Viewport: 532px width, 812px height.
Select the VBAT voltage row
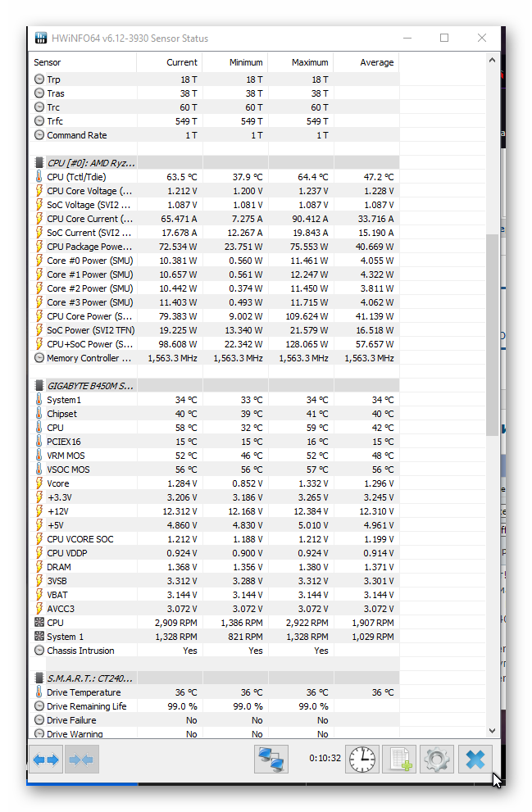pyautogui.click(x=215, y=595)
